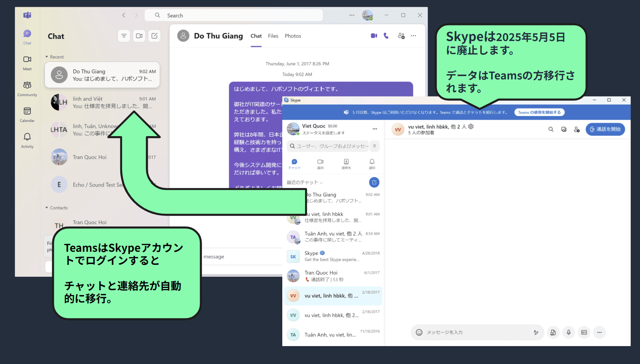Image resolution: width=640 pixels, height=364 pixels.
Task: Click the Teamsの使用を開始する banner button
Action: 539,112
